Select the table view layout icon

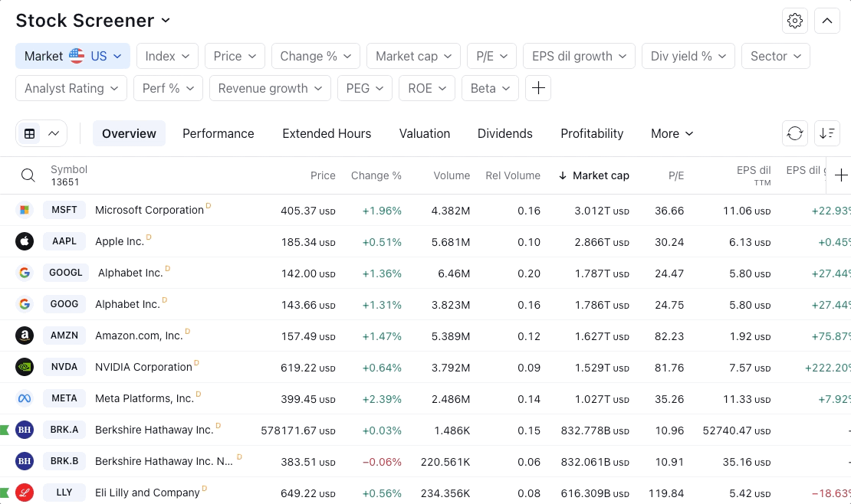[x=30, y=133]
